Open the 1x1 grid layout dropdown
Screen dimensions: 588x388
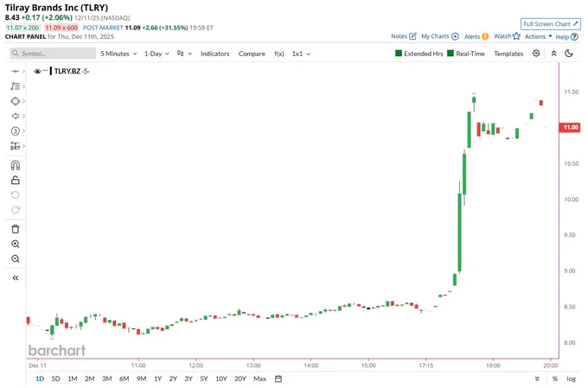pyautogui.click(x=301, y=54)
